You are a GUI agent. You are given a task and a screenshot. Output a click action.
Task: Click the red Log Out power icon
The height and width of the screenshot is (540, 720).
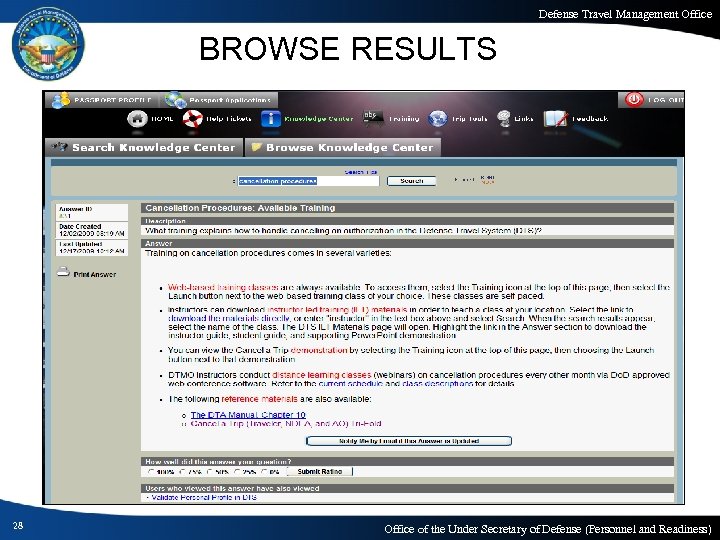pos(634,99)
